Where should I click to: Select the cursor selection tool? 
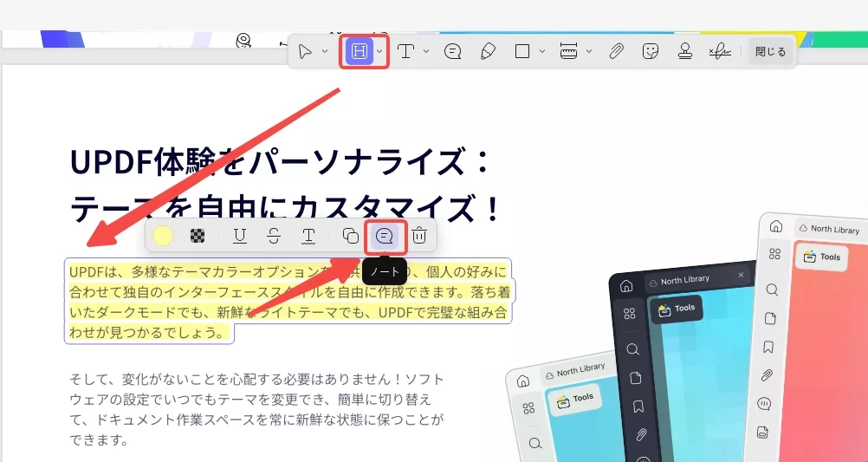click(305, 51)
